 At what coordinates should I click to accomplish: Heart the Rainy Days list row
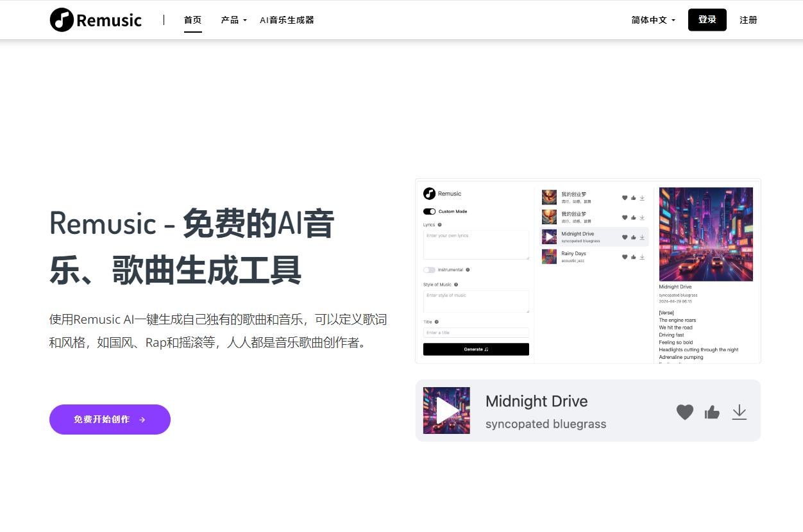(x=625, y=257)
